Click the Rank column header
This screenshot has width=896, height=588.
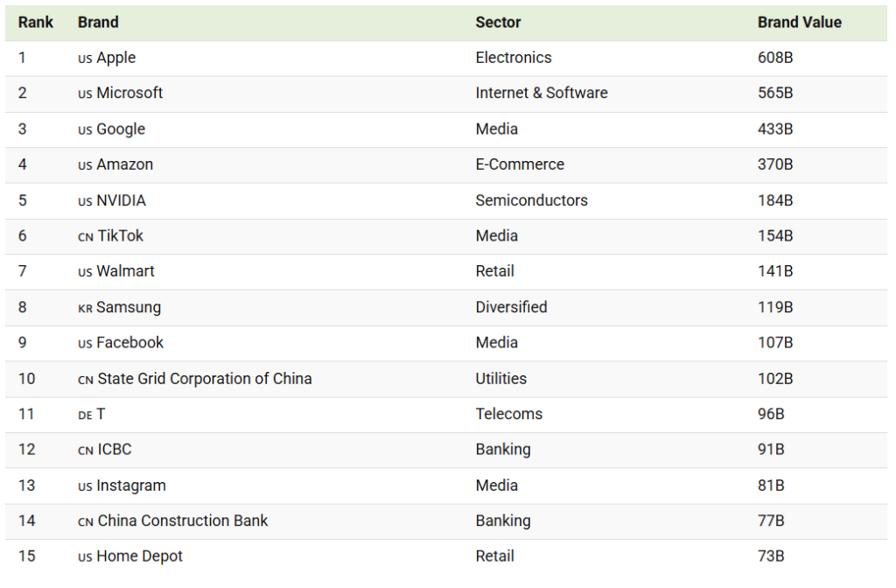pyautogui.click(x=36, y=23)
